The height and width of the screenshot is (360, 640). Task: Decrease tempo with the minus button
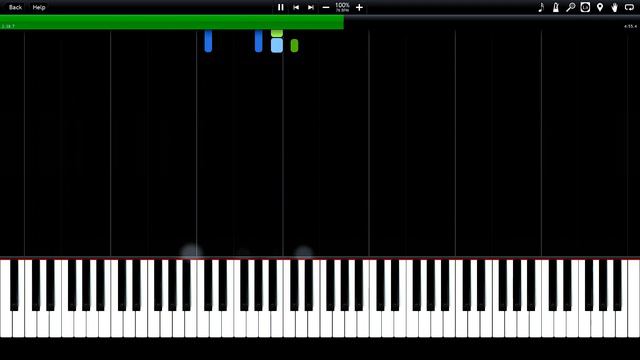[326, 7]
